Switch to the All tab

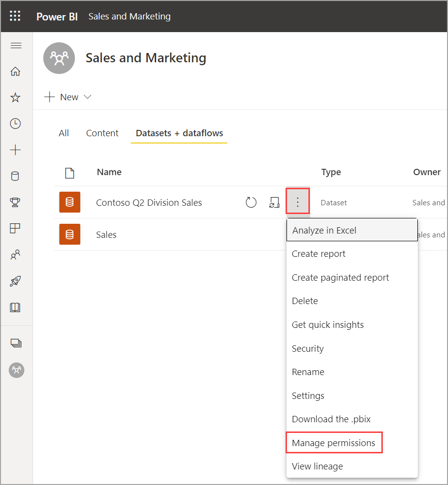click(x=64, y=133)
